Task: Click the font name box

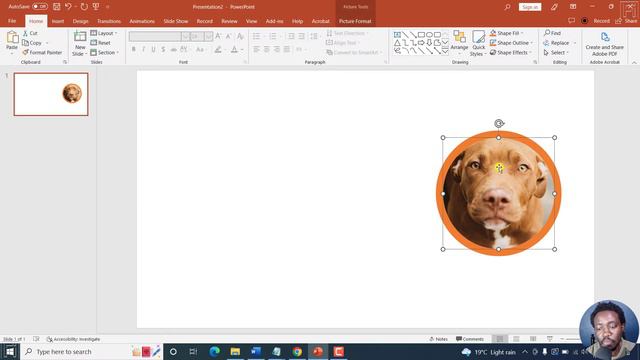Action: click(x=155, y=36)
